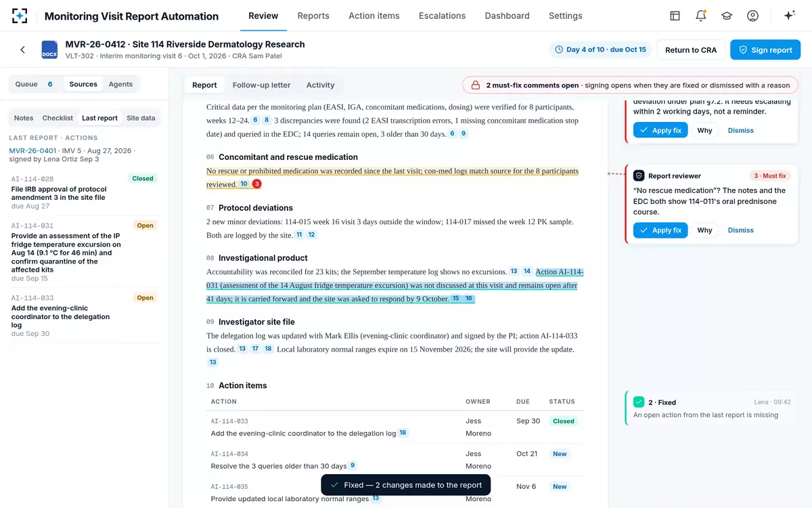Viewport: 812px width, 508px height.
Task: Apply fix on Report reviewer comment
Action: pyautogui.click(x=660, y=230)
